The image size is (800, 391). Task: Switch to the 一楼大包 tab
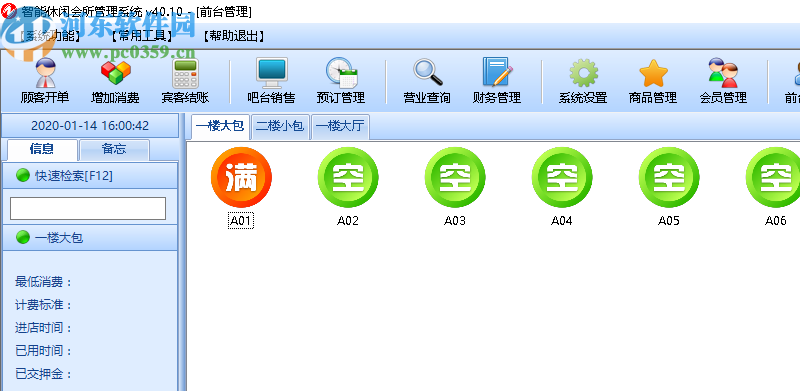click(x=220, y=127)
